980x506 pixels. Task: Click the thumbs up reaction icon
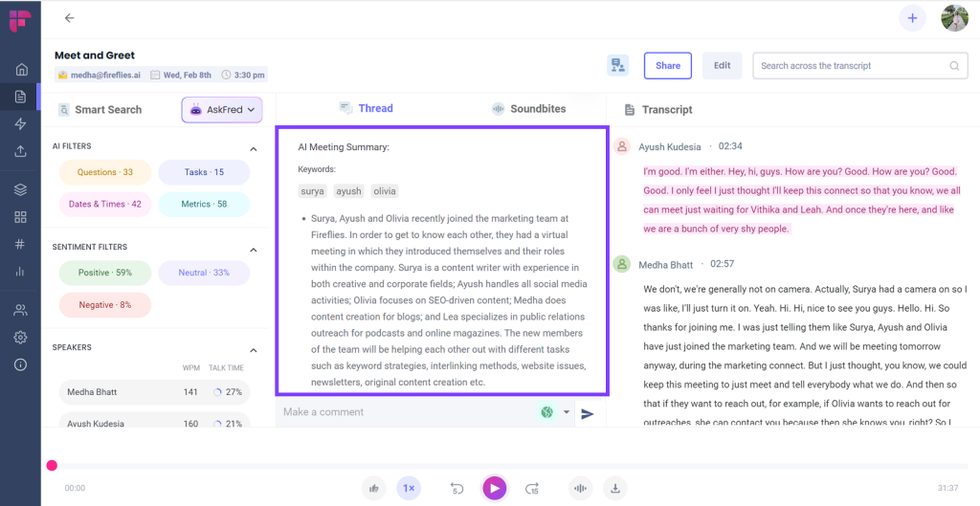374,488
